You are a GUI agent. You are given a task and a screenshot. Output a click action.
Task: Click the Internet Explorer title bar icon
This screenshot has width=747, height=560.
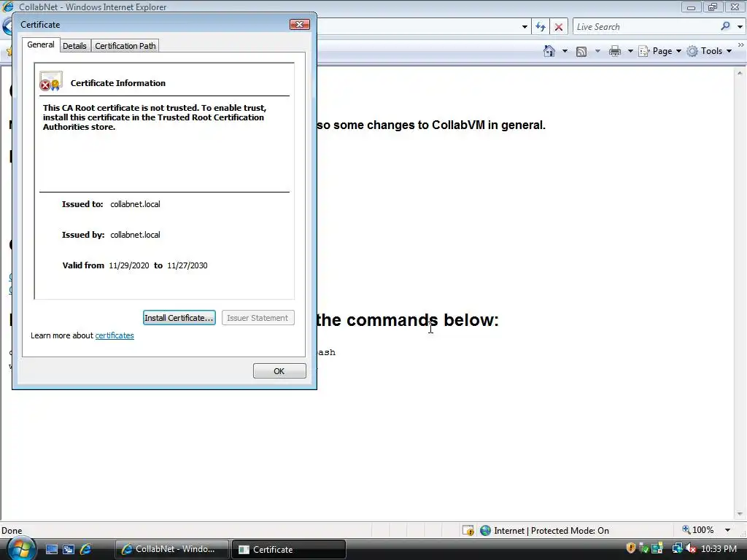(x=7, y=7)
